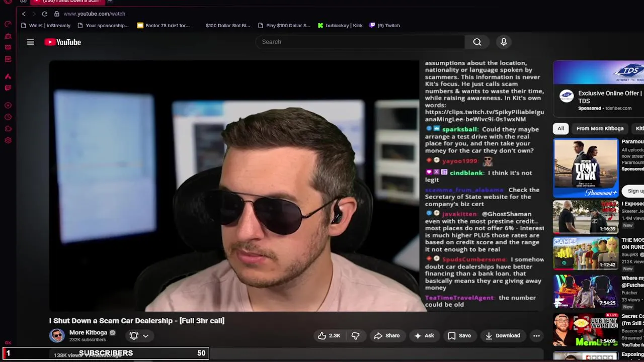Expand the notification chevron beside the bell
The width and height of the screenshot is (644, 362).
click(145, 335)
